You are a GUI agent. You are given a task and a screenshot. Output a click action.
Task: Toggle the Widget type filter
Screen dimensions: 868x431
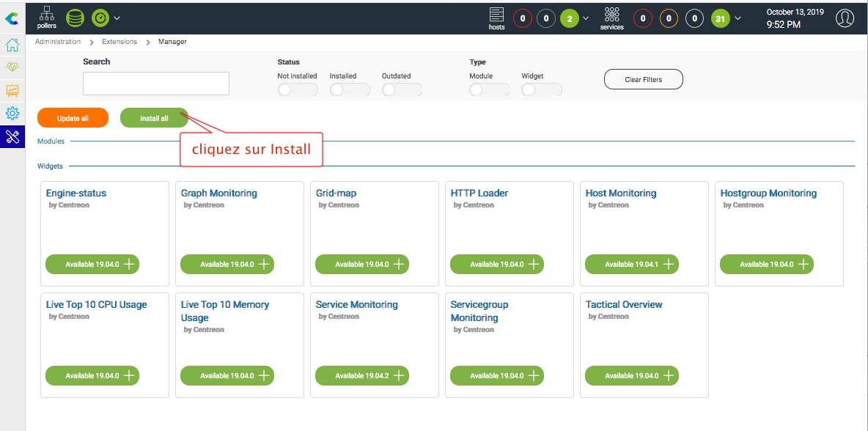pyautogui.click(x=541, y=89)
